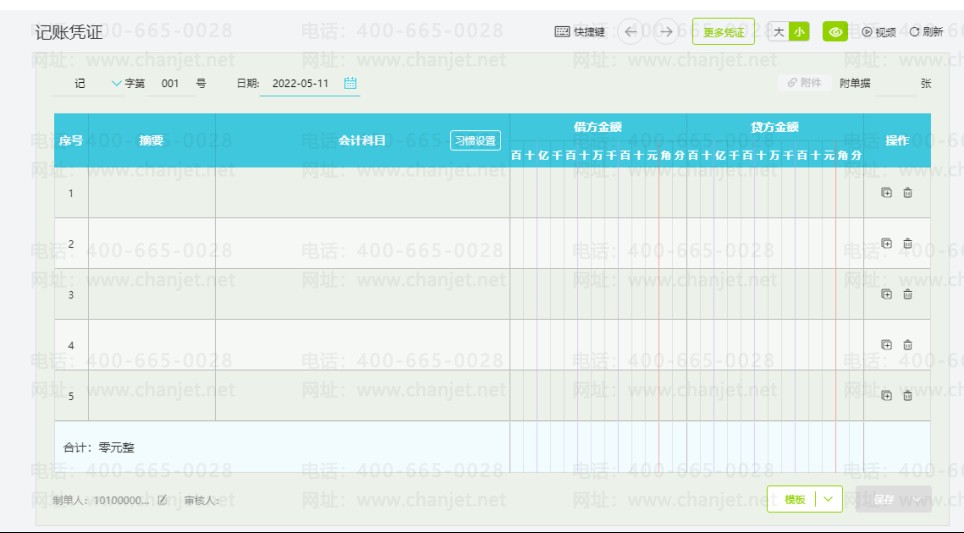This screenshot has height=533, width=964.
Task: Edit the 制单人 name with pencil icon
Action: click(x=162, y=500)
